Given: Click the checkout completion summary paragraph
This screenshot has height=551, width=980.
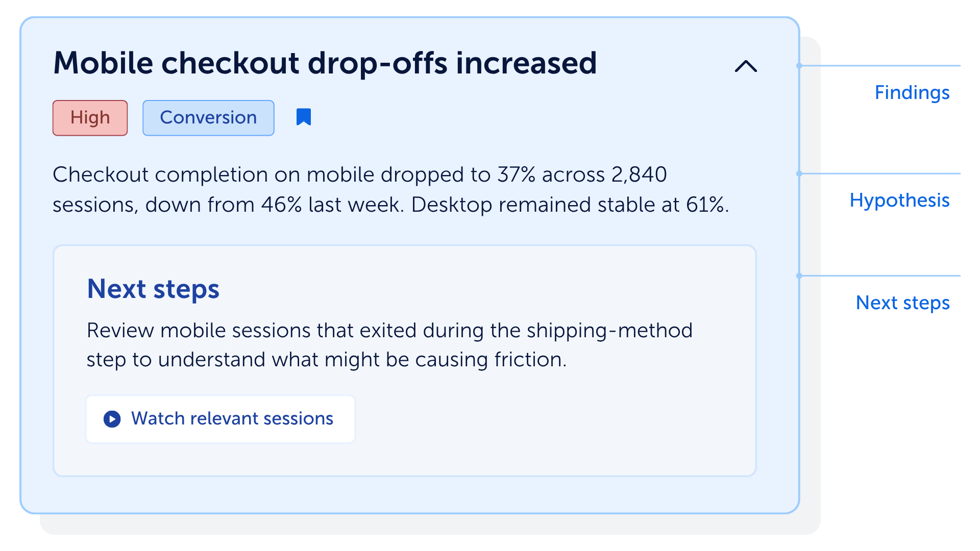Looking at the screenshot, I should click(391, 189).
